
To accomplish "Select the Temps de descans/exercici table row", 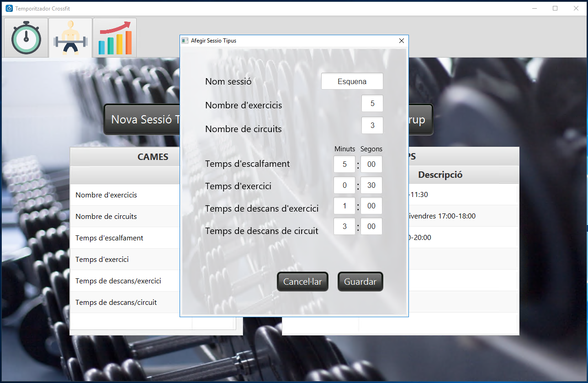I will 125,281.
